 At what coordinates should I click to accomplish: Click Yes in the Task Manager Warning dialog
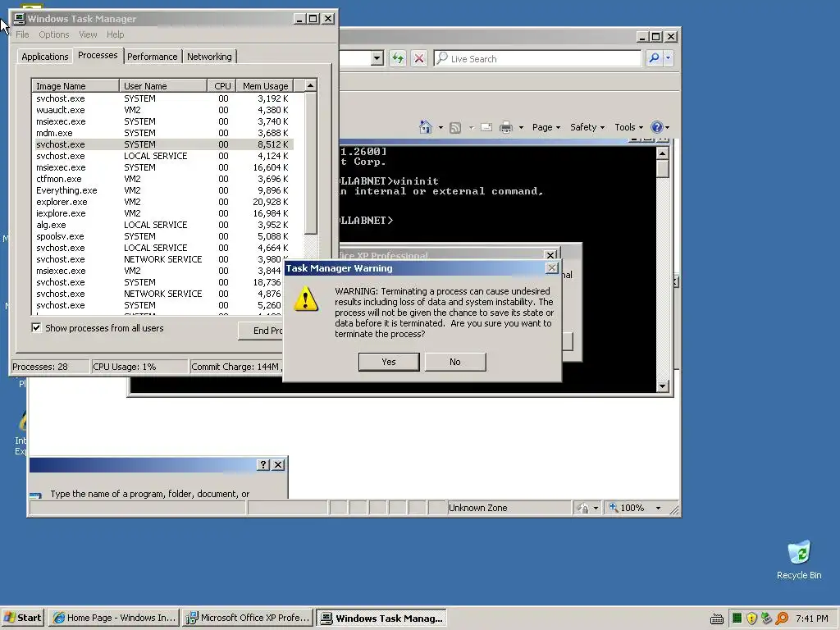(x=389, y=362)
